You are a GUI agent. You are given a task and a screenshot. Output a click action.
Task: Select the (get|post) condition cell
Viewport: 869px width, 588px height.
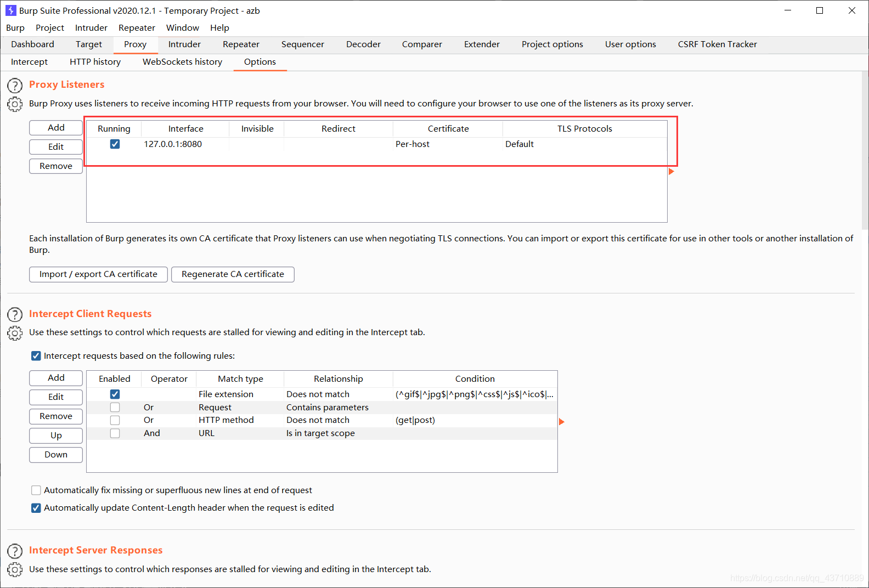coord(475,420)
